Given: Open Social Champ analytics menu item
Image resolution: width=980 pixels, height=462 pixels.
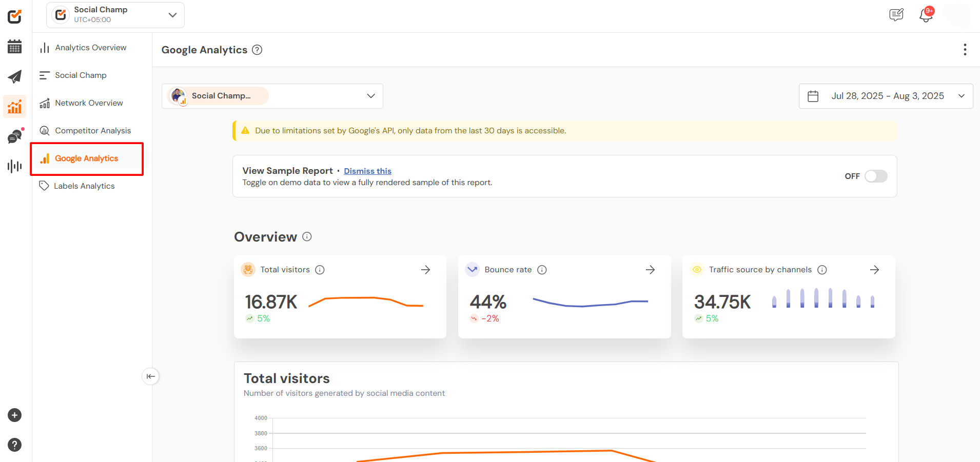Looking at the screenshot, I should coord(81,75).
